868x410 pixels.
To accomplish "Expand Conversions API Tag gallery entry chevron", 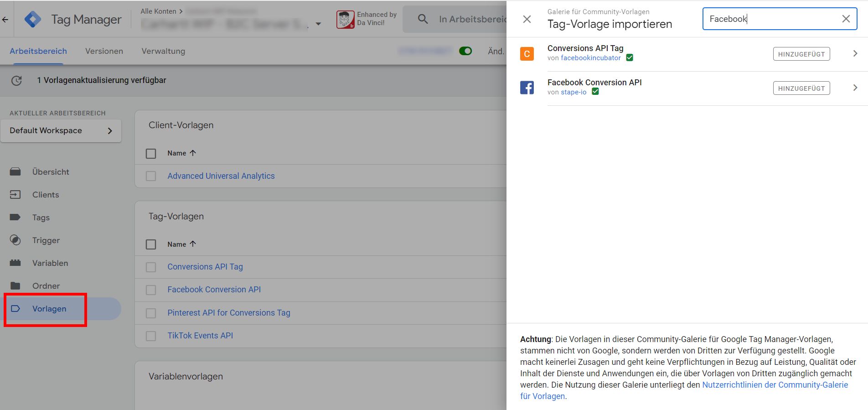I will (855, 53).
